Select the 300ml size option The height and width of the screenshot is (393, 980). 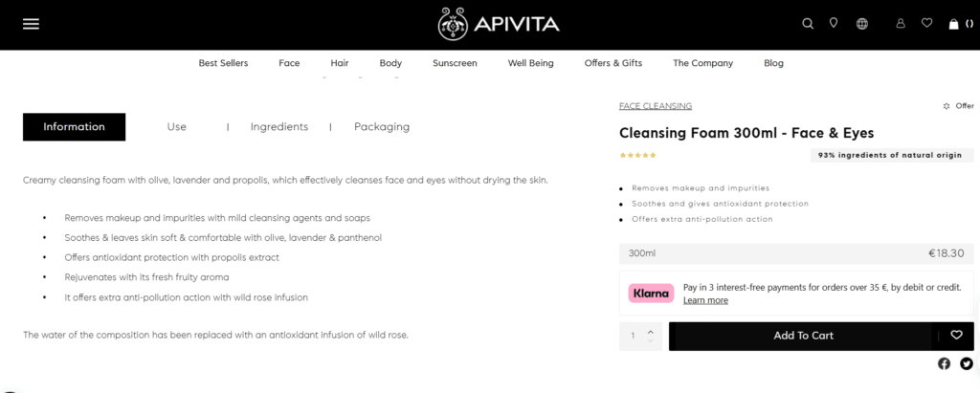pyautogui.click(x=796, y=253)
